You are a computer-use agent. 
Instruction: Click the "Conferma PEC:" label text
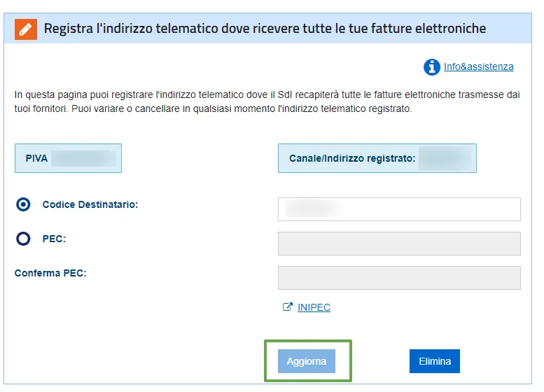[x=50, y=273]
